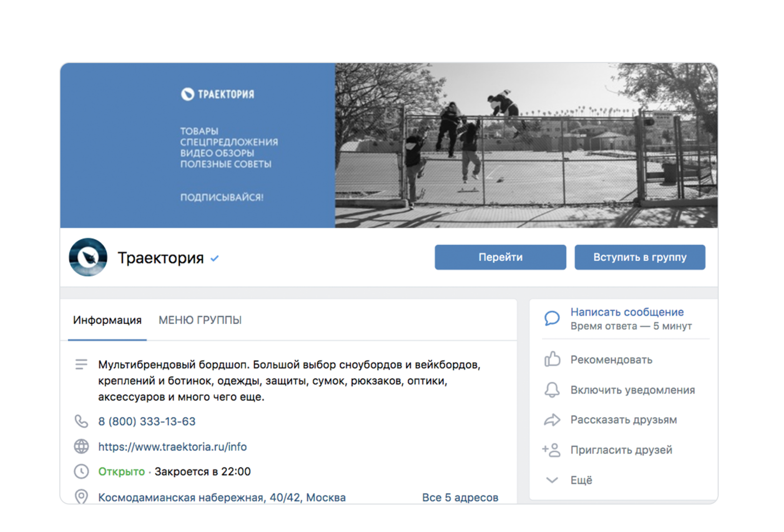Click the skateboarders cover photo
784x532 pixels.
[526, 145]
